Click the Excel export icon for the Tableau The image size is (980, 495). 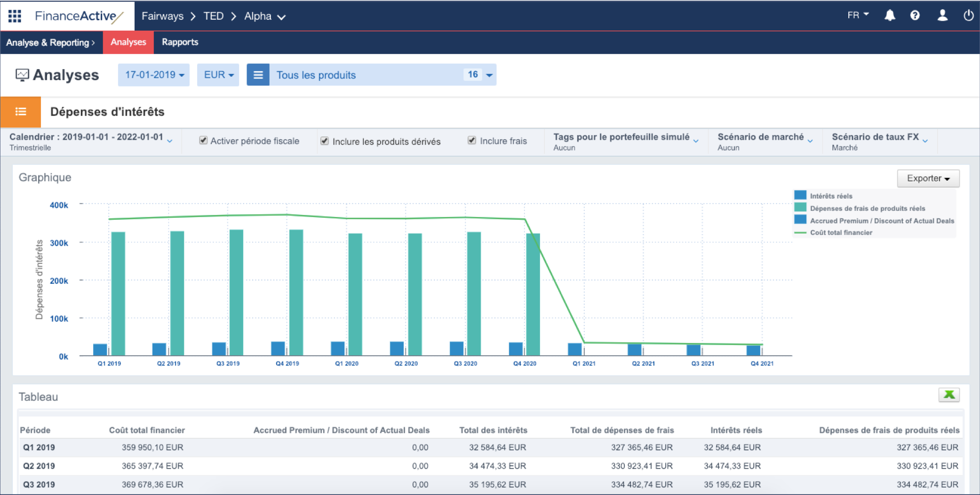[x=949, y=395]
